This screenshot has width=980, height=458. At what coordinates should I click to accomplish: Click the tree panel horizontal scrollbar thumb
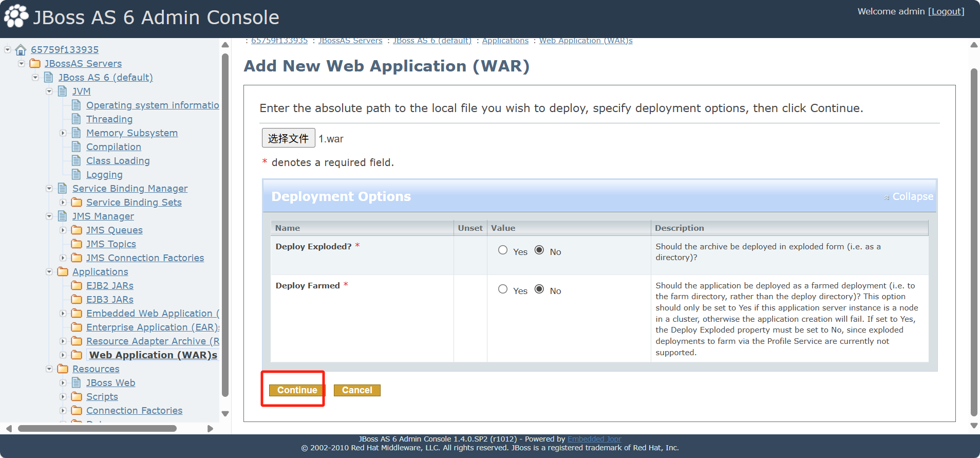point(98,428)
